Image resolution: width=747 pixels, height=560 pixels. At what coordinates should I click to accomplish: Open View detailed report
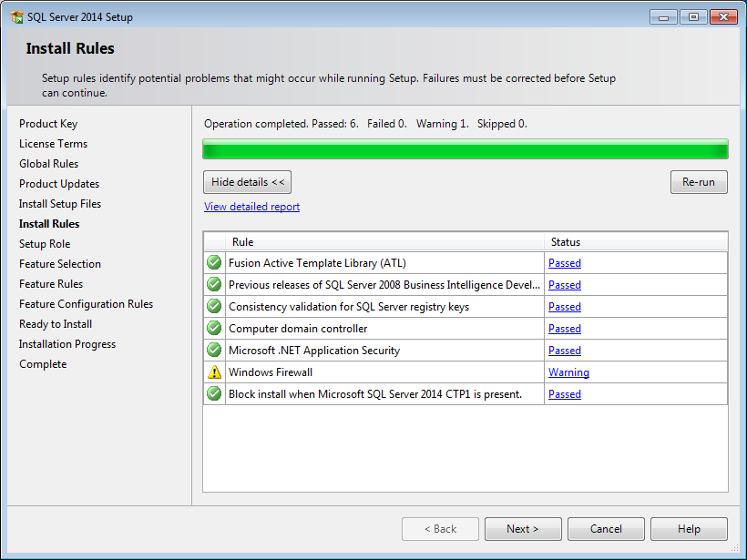pyautogui.click(x=251, y=207)
